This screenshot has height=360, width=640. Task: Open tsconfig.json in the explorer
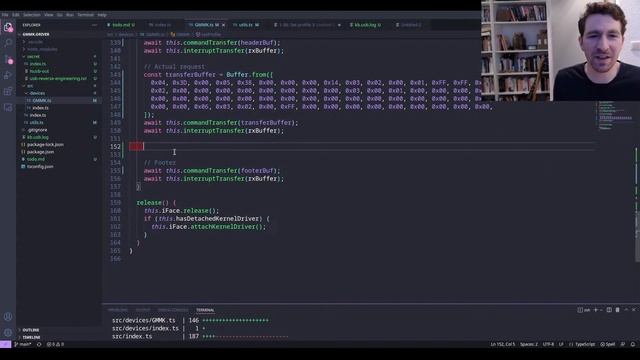coord(40,167)
